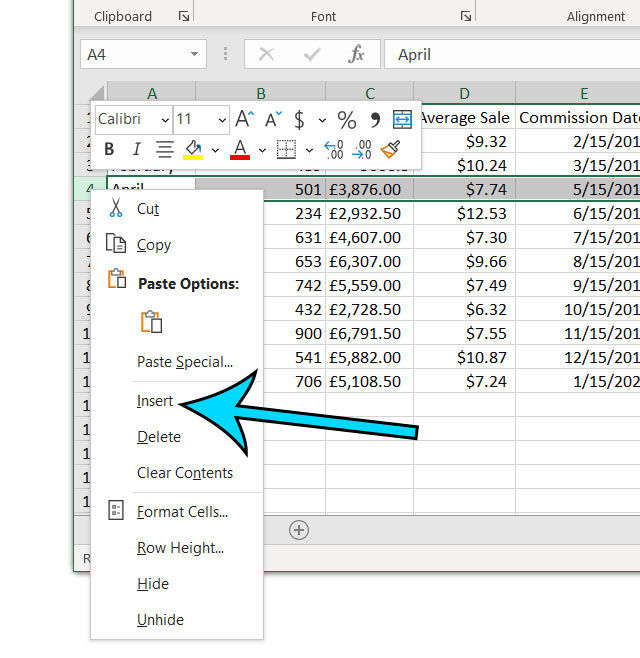This screenshot has width=640, height=658.
Task: Select column A header
Action: pos(152,93)
